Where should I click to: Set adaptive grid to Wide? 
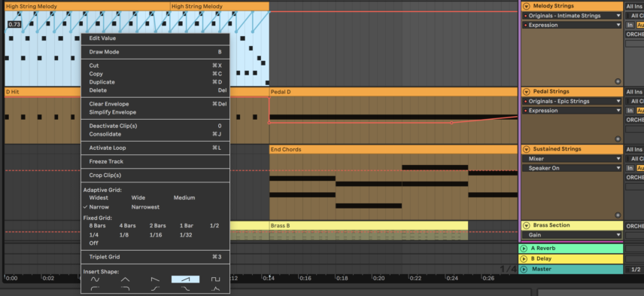point(138,198)
